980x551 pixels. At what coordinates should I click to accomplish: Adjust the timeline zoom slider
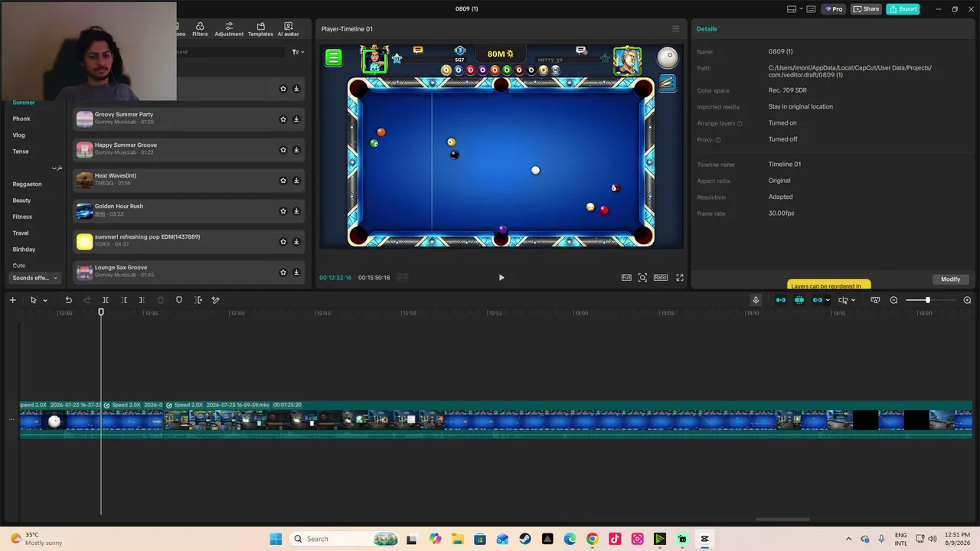(x=928, y=300)
